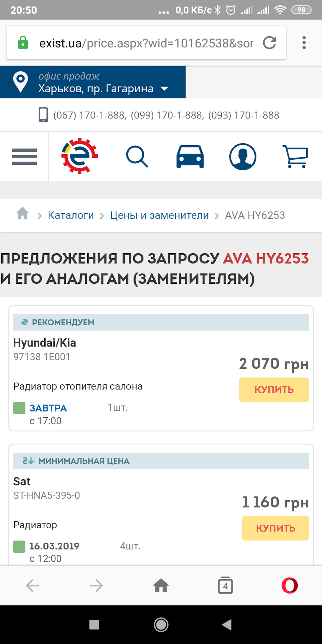Buy the Sat ST-HNA5-395-0 radiator
Viewport: 322px width, 644px height.
[275, 528]
